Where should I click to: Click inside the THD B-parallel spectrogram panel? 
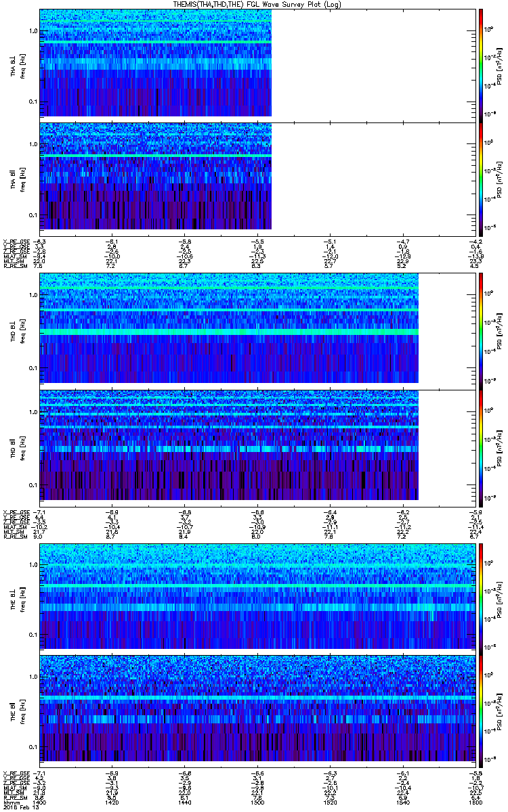coord(257,448)
